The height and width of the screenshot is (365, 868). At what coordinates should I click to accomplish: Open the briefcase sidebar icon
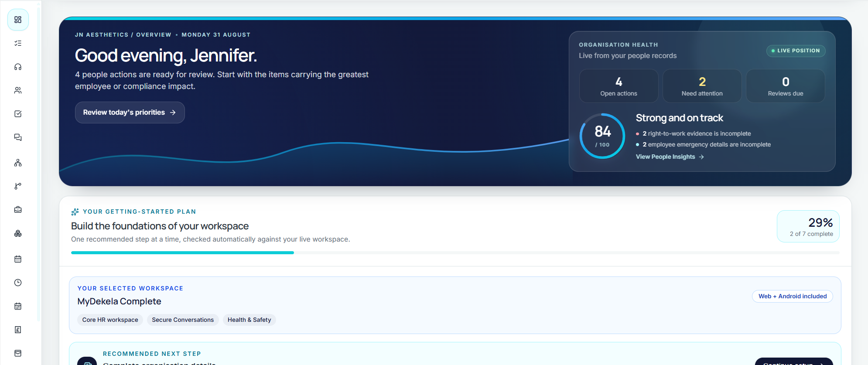click(18, 210)
